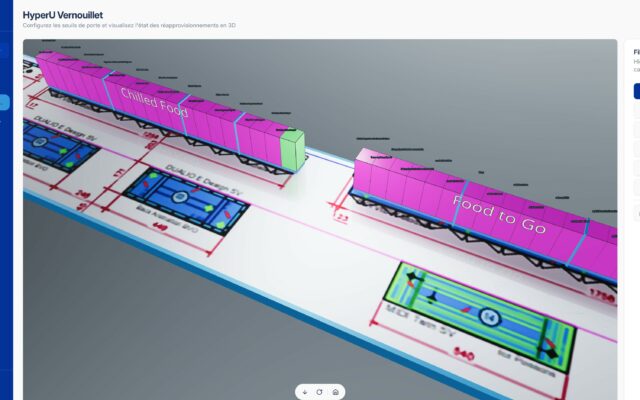The image size is (640, 400).
Task: Select the Food to Go shelf block
Action: pyautogui.click(x=490, y=212)
